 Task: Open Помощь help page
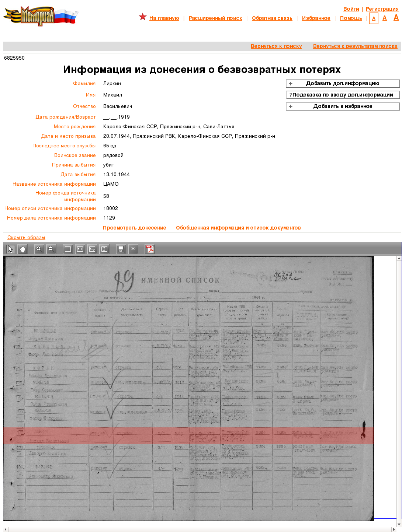[x=351, y=18]
